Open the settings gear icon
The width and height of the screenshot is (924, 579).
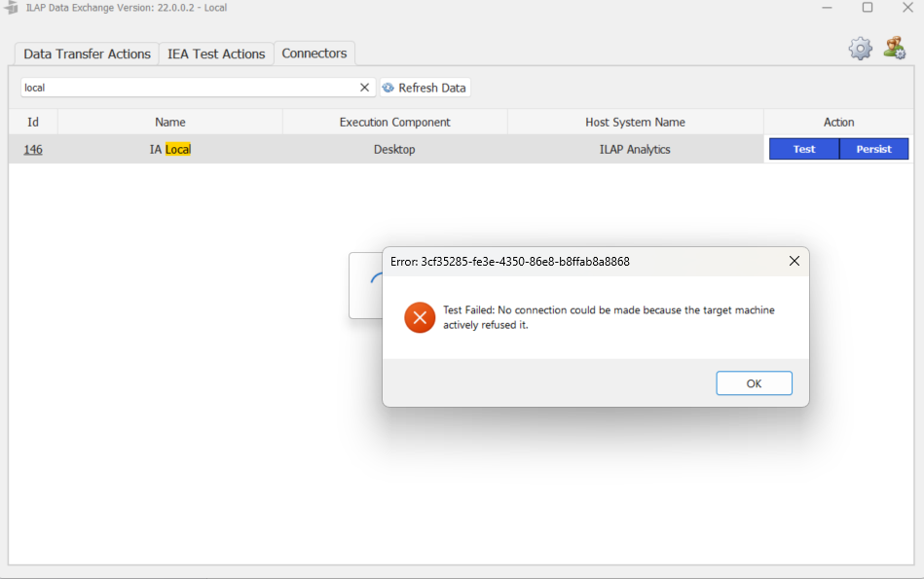[860, 49]
